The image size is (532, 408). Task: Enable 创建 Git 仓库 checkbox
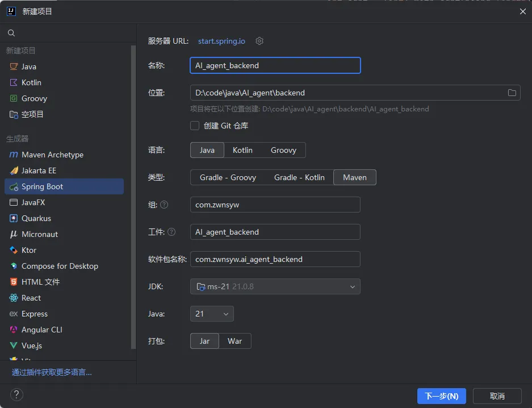click(x=195, y=126)
